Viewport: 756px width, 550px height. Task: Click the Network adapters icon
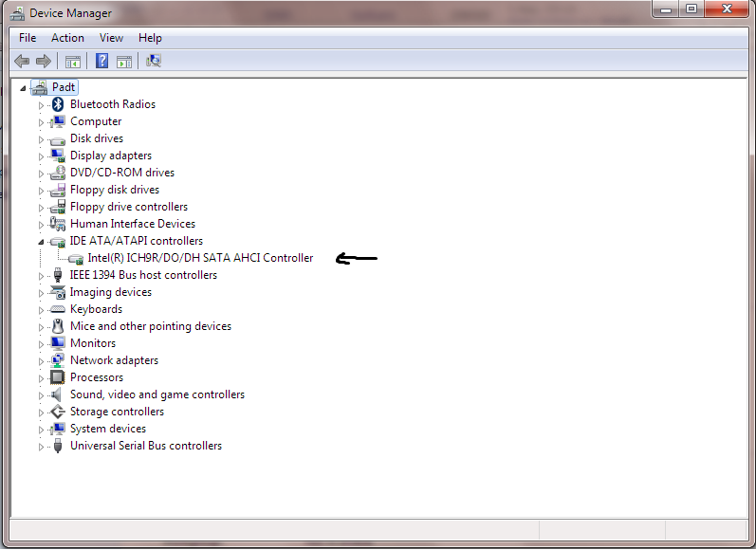click(58, 360)
